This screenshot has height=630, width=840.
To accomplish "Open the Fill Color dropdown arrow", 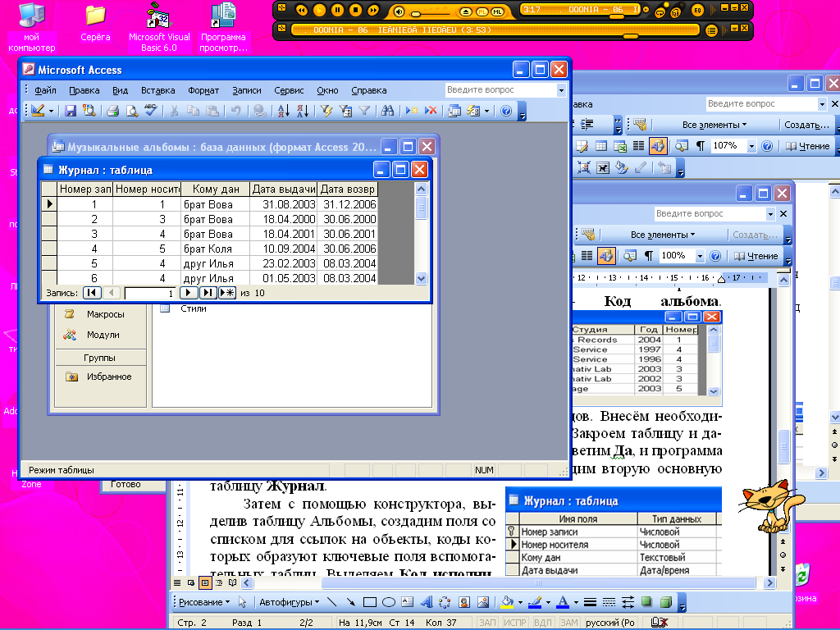I will [520, 603].
